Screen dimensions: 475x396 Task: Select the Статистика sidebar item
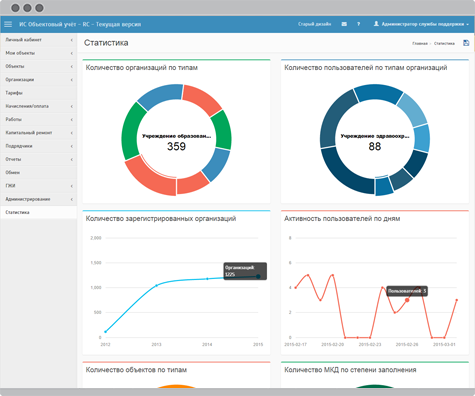[39, 212]
